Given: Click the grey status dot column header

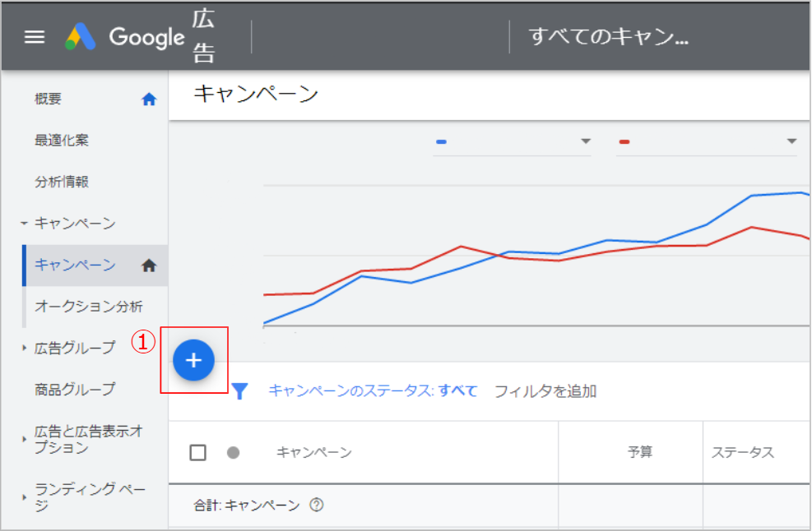Looking at the screenshot, I should (233, 453).
